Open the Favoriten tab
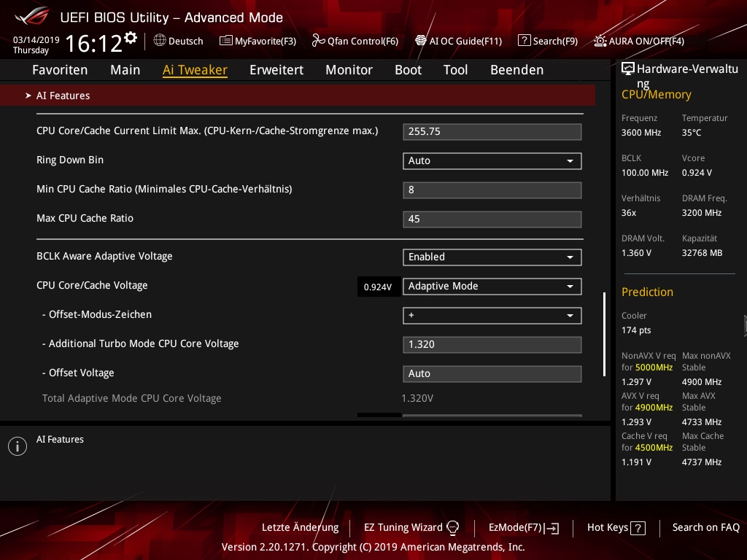This screenshot has height=560, width=747. tap(60, 70)
